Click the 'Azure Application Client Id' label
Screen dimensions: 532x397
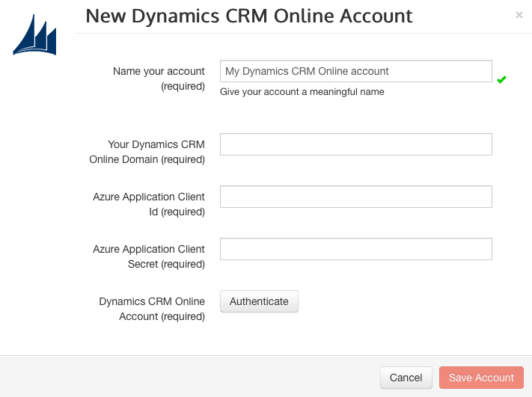(149, 204)
